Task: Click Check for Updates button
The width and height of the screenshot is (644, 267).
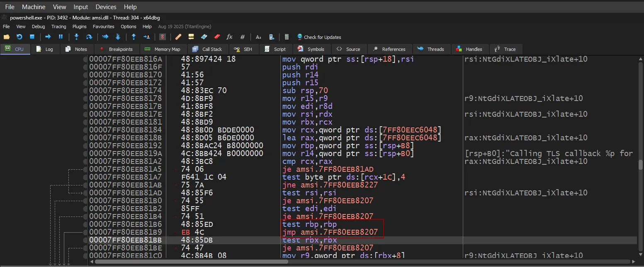Action: (318, 37)
